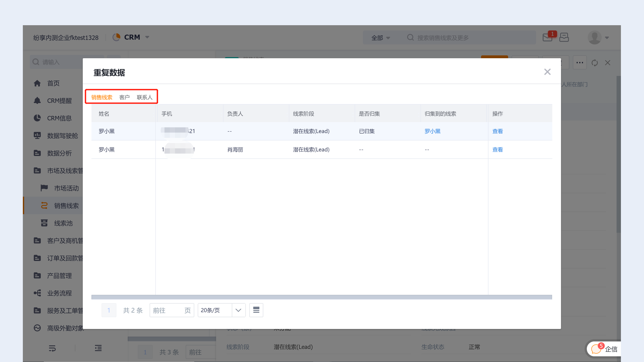
Task: Switch to the 销售线索 tab
Action: point(102,97)
